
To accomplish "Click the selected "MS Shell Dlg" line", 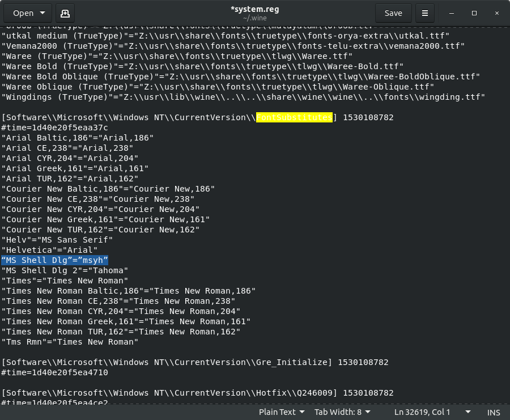I will point(54,260).
